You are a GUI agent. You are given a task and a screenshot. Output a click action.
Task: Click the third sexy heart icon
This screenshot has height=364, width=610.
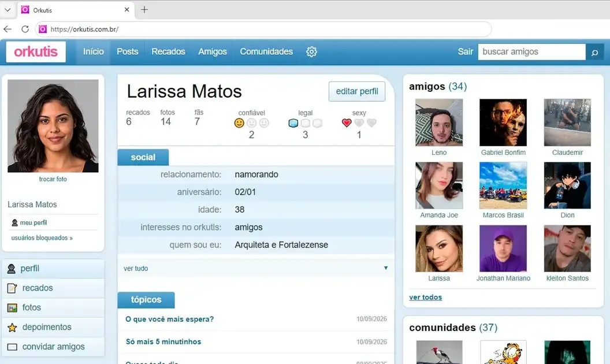click(x=371, y=123)
